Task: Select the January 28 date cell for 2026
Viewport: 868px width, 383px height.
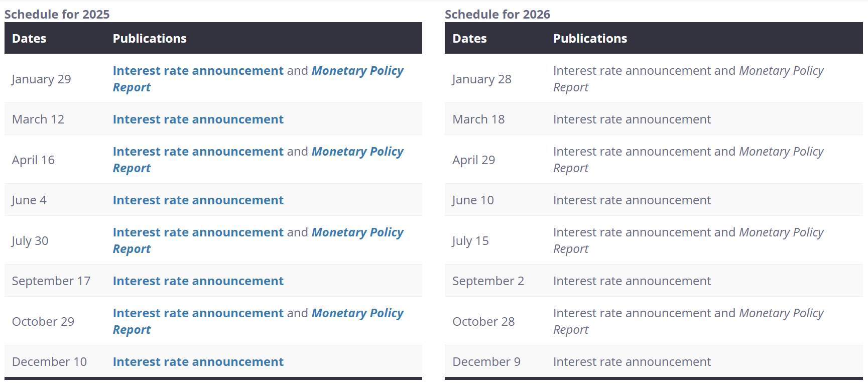Action: tap(481, 79)
